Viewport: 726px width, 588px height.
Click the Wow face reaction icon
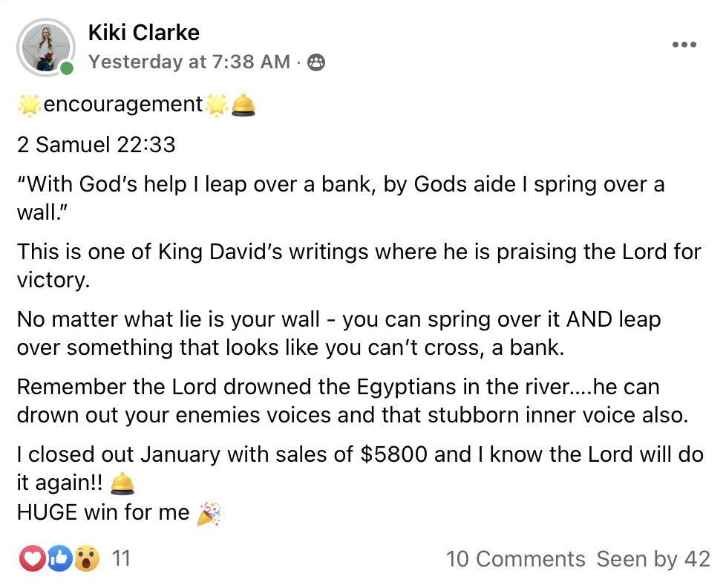tap(86, 558)
